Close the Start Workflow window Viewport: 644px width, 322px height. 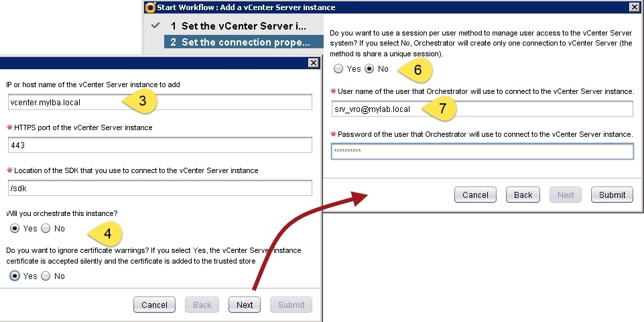click(634, 7)
